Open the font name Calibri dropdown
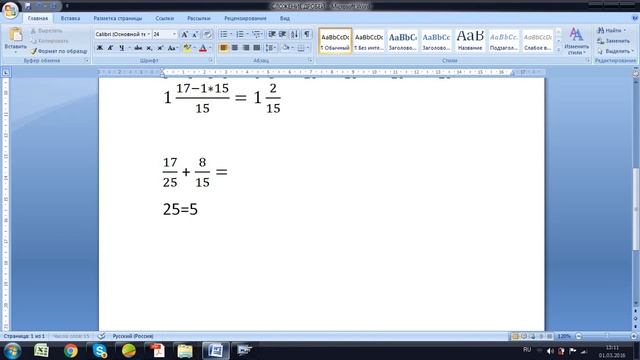Image resolution: width=640 pixels, height=360 pixels. coord(149,34)
